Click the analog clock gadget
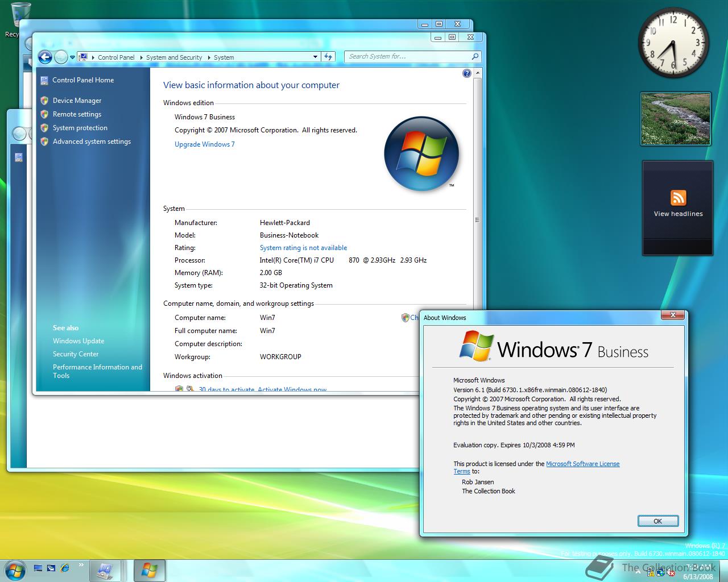Viewport: 728px width, 582px height. pos(674,43)
